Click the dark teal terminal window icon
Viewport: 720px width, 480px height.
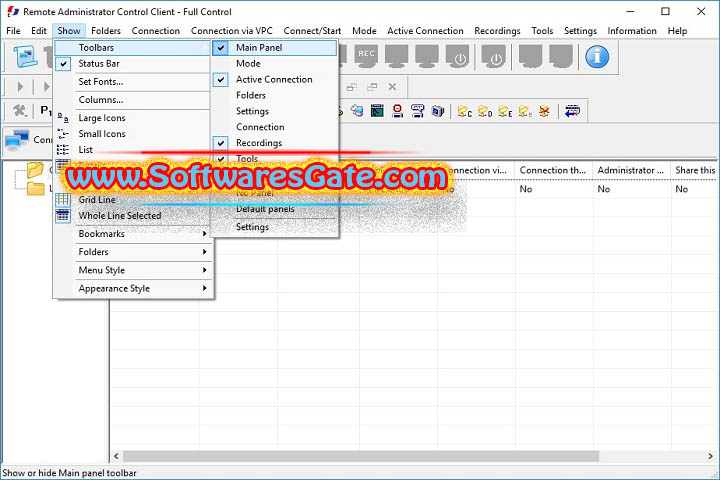pyautogui.click(x=377, y=111)
